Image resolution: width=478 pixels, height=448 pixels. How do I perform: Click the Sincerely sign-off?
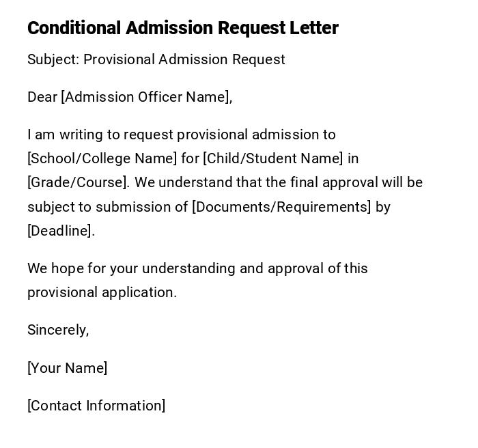58,330
